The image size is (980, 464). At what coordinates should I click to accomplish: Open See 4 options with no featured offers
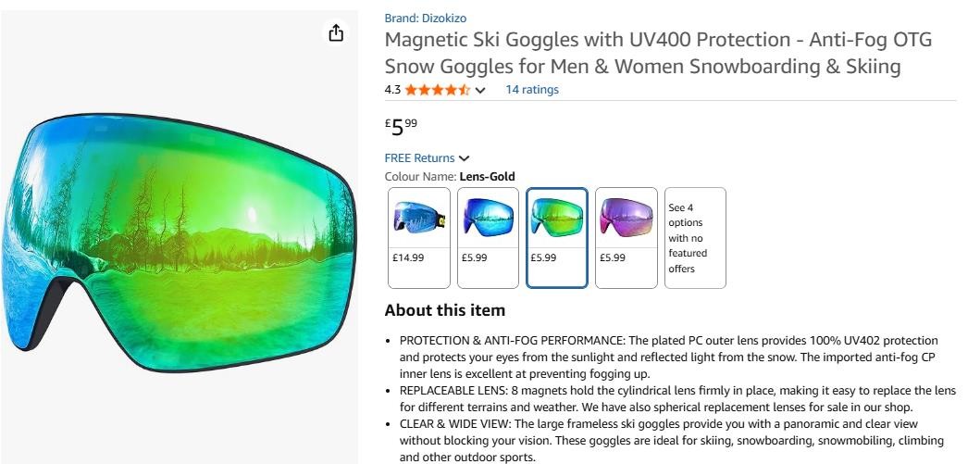695,238
